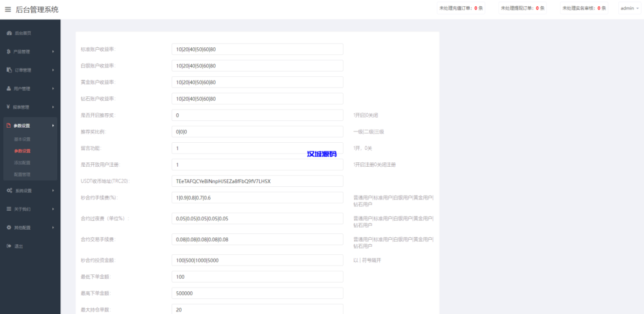
Task: Open the 未处理充值订单 notification link
Action: click(x=461, y=8)
